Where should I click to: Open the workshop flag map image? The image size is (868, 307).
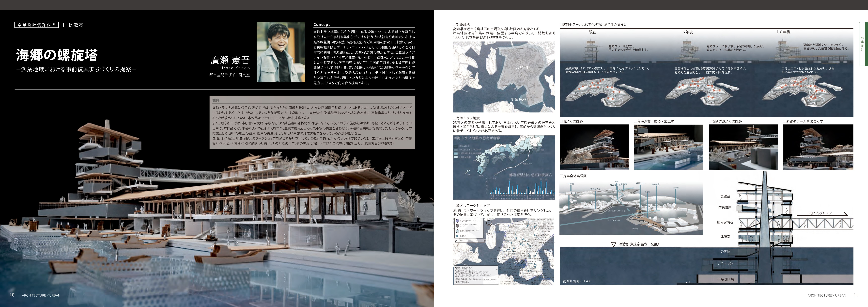tap(503, 251)
